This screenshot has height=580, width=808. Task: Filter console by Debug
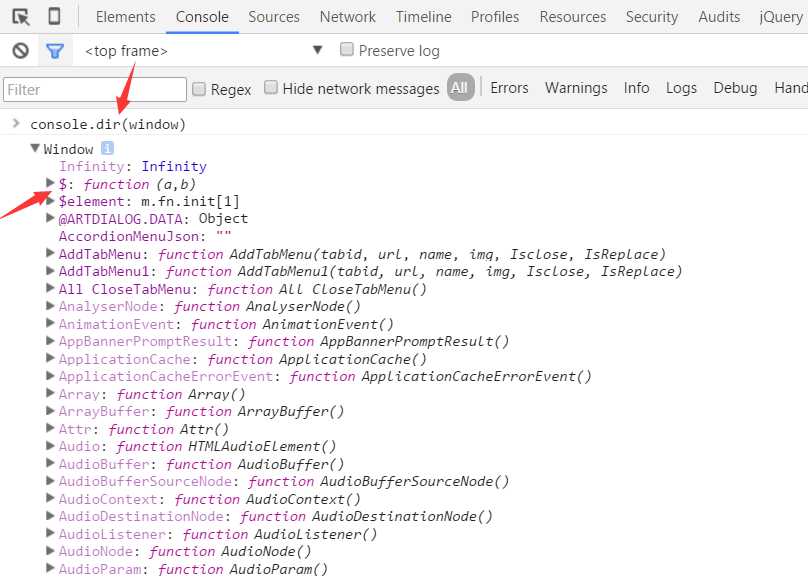(x=735, y=88)
